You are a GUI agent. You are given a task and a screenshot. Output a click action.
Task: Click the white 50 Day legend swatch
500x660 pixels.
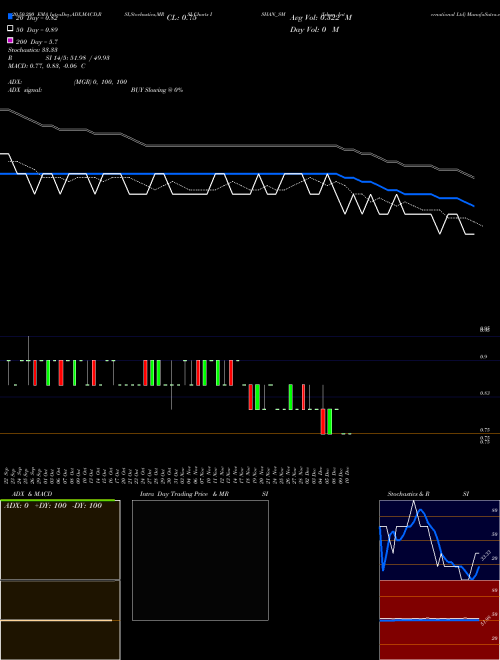pos(10,28)
